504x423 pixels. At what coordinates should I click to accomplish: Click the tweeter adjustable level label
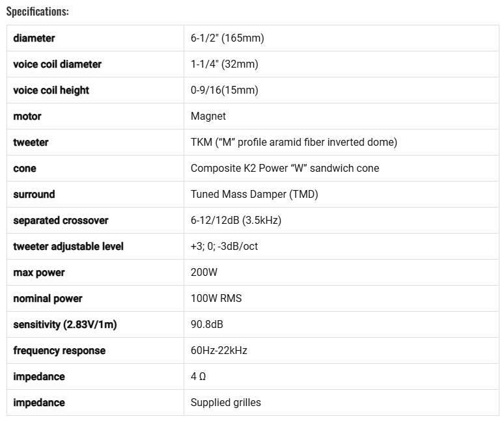click(68, 247)
